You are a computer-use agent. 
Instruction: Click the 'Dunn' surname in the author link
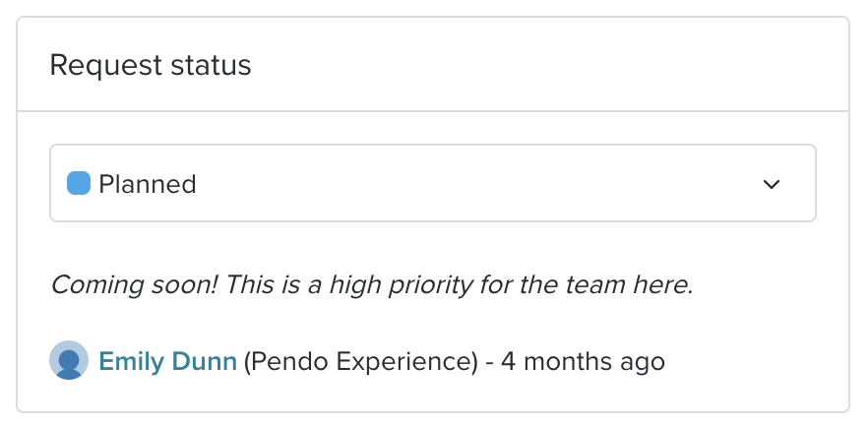(205, 361)
